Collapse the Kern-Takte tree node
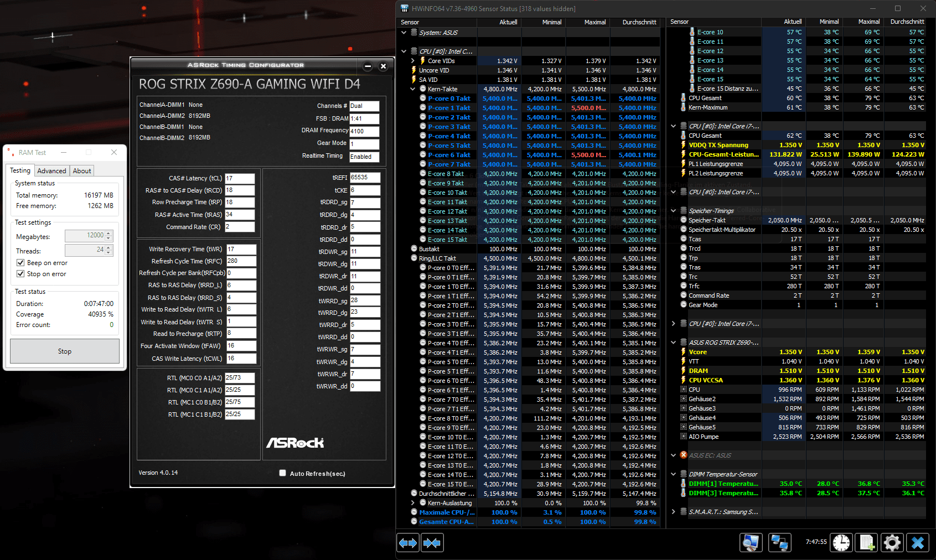Viewport: 936px width, 560px height. pos(413,89)
